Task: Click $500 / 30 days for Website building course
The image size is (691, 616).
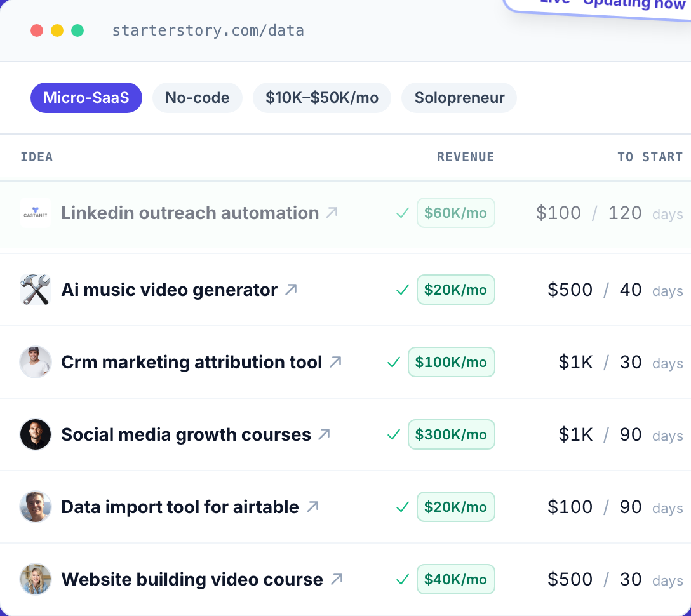Action: (615, 579)
